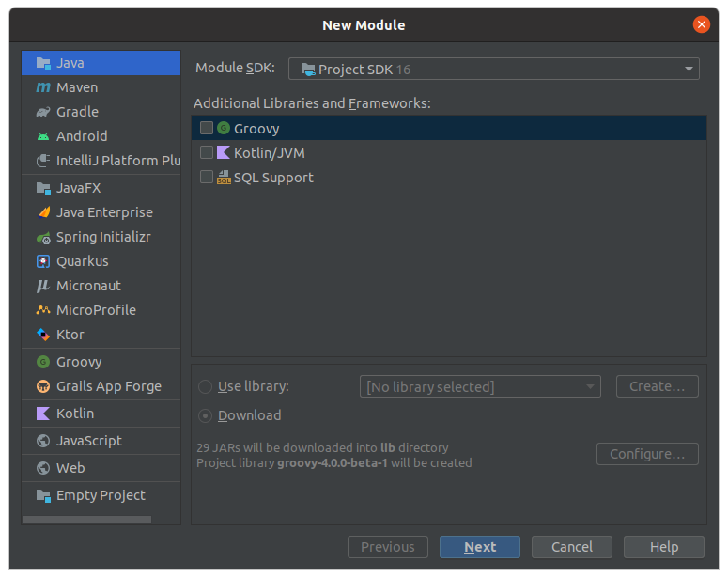Click the Configure... button
Screen dimensions: 728x578
click(647, 454)
